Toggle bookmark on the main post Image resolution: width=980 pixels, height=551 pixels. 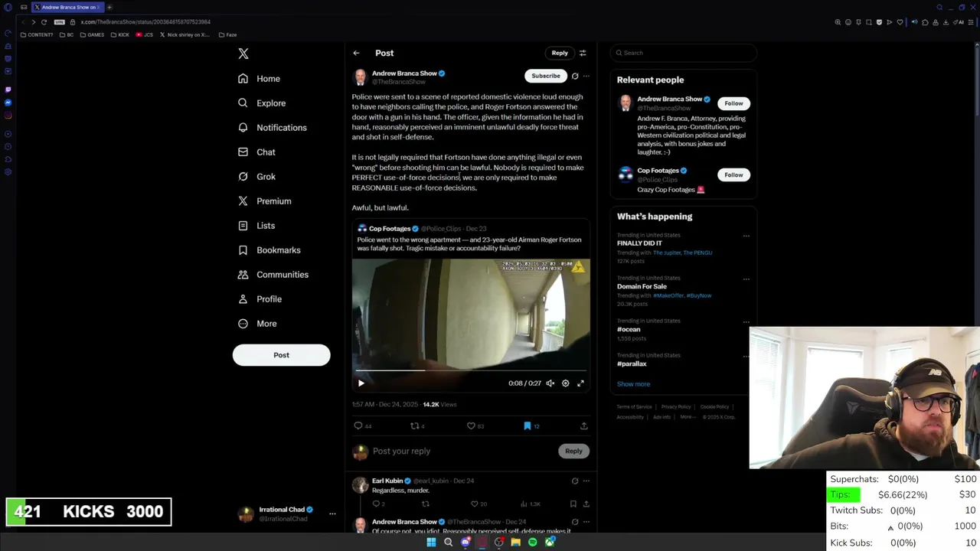528,425
